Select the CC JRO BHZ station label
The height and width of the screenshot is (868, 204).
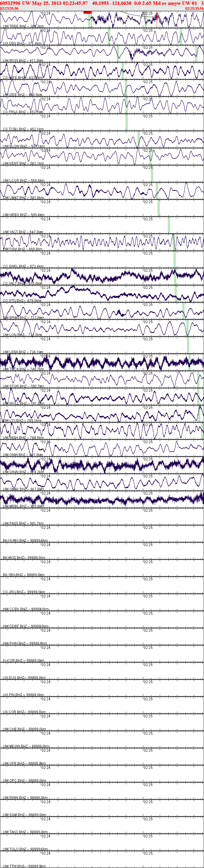[24, 592]
